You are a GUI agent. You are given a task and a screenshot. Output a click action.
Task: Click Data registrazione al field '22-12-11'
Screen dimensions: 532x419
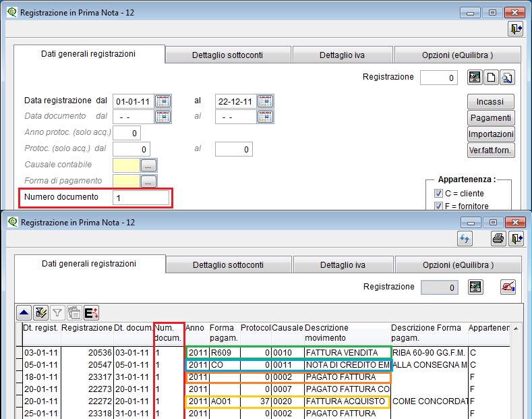pos(236,101)
